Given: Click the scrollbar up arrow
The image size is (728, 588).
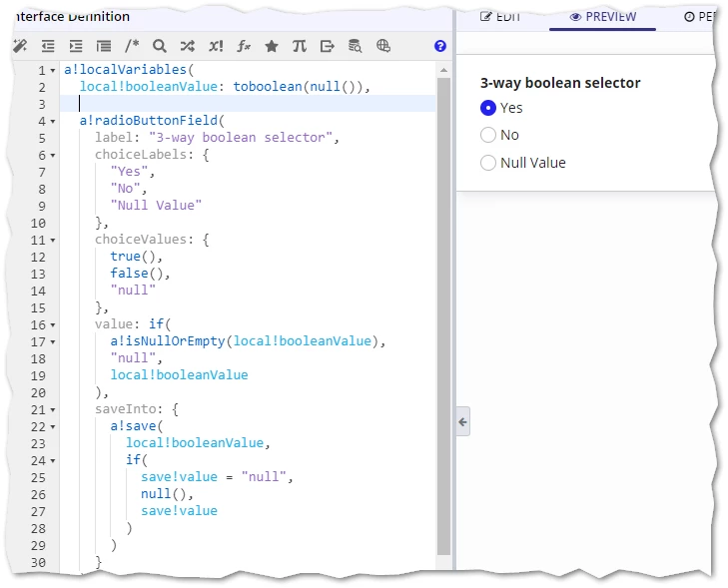Looking at the screenshot, I should pyautogui.click(x=443, y=70).
